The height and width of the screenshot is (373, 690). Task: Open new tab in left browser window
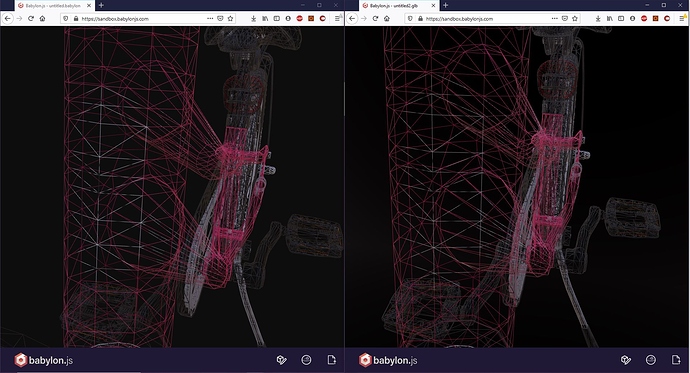pos(101,5)
